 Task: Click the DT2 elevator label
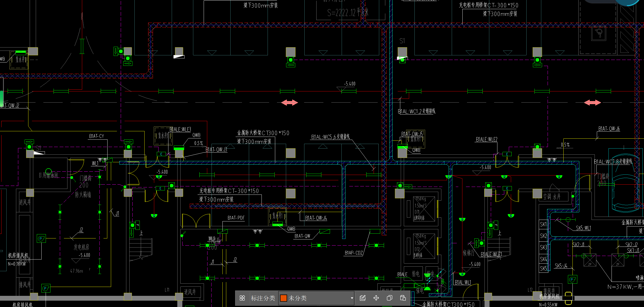pyautogui.click(x=417, y=249)
